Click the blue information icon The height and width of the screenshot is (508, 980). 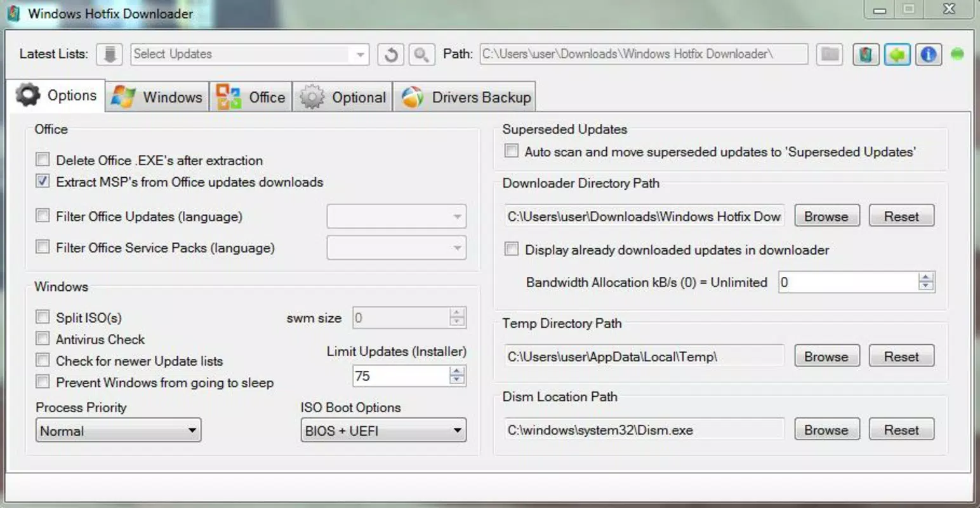click(x=928, y=55)
